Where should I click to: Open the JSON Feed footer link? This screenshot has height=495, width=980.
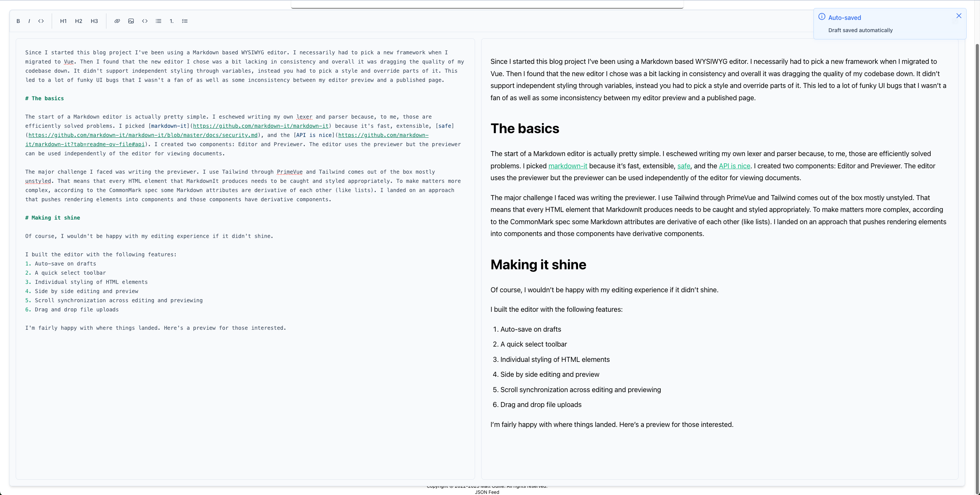[487, 492]
